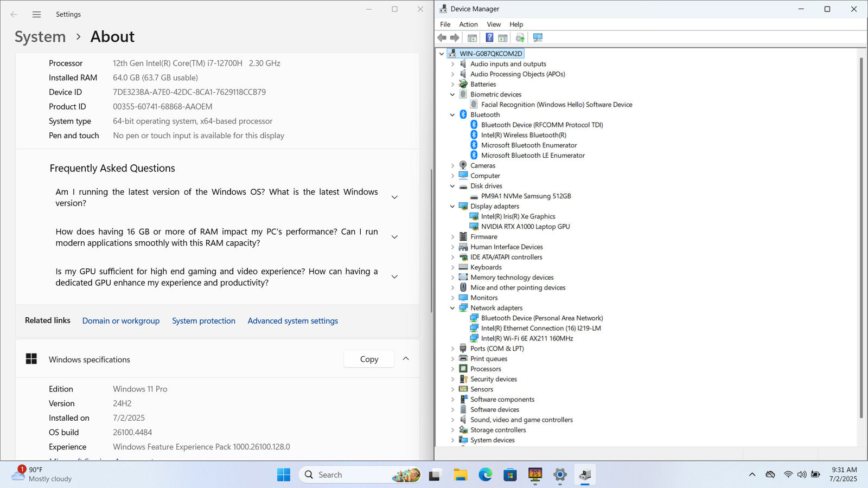
Task: Collapse the Disk drives node
Action: tap(452, 186)
